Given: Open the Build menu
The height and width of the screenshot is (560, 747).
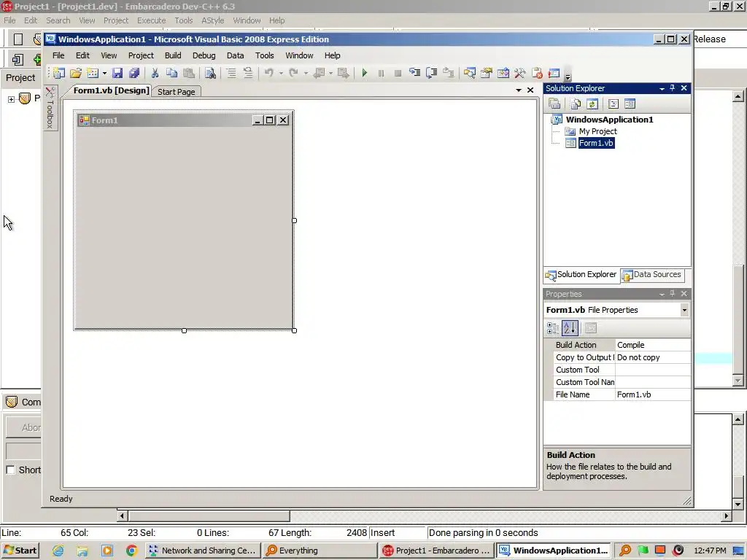Looking at the screenshot, I should [x=173, y=55].
